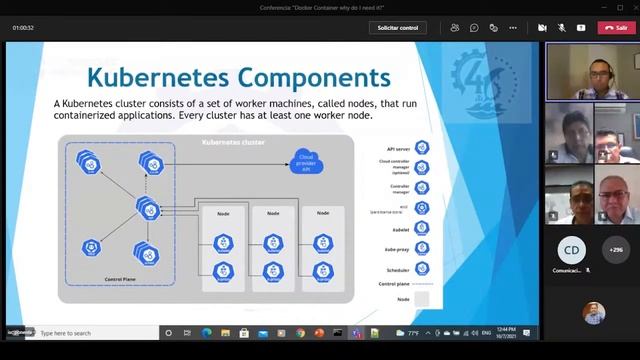
Task: Click the Controller manager legend icon
Action: tap(422, 188)
